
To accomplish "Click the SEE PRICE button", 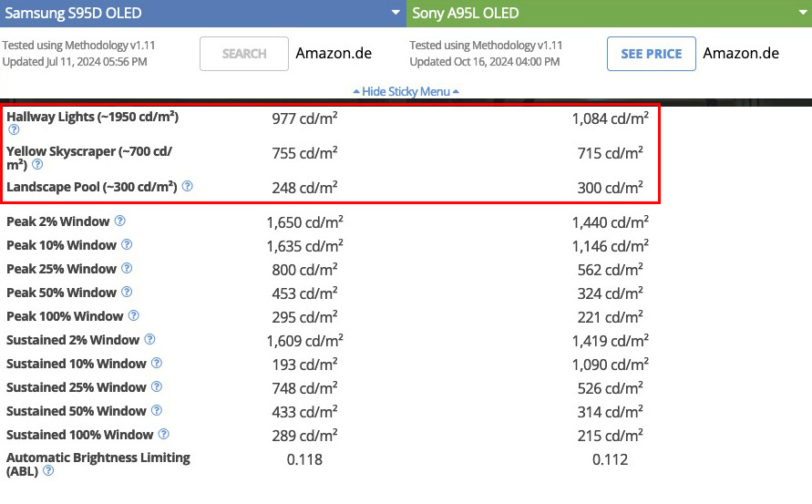I will 651,54.
